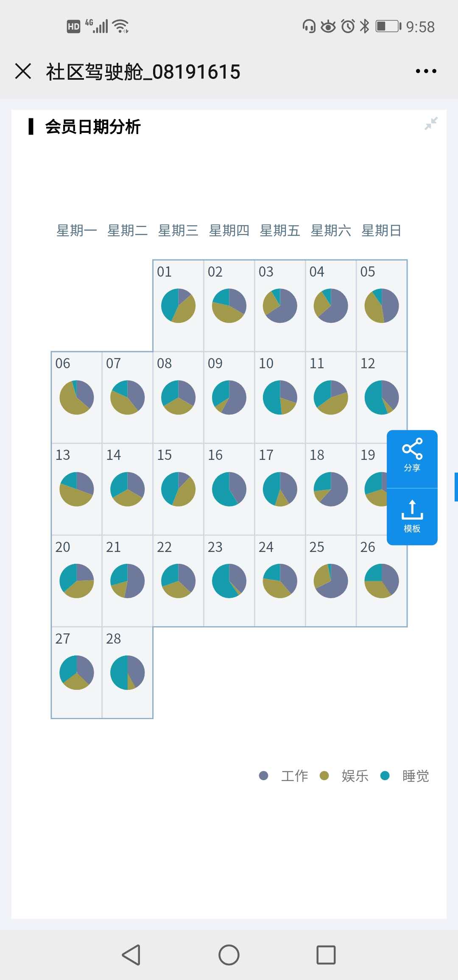Select the calendar cell labeled 28

click(127, 672)
